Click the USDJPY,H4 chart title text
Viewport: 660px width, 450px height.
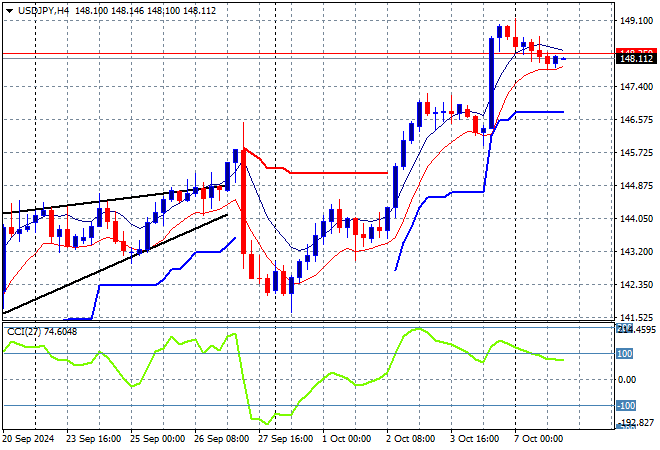coord(43,11)
